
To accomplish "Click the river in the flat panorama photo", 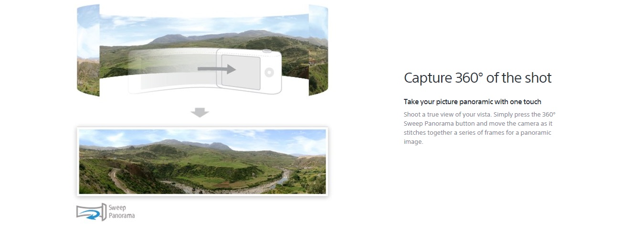I will click(282, 178).
